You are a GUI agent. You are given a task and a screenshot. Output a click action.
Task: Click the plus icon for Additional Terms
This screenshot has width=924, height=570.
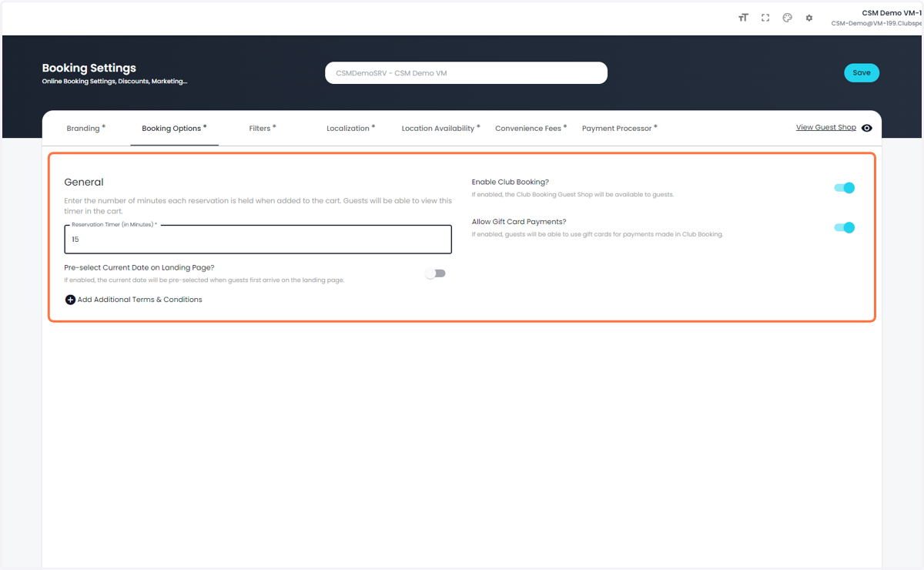70,300
